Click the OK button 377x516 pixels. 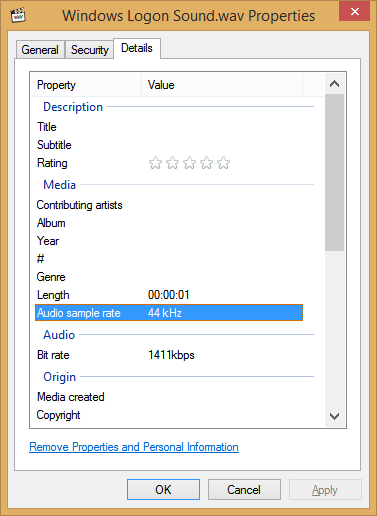click(163, 490)
